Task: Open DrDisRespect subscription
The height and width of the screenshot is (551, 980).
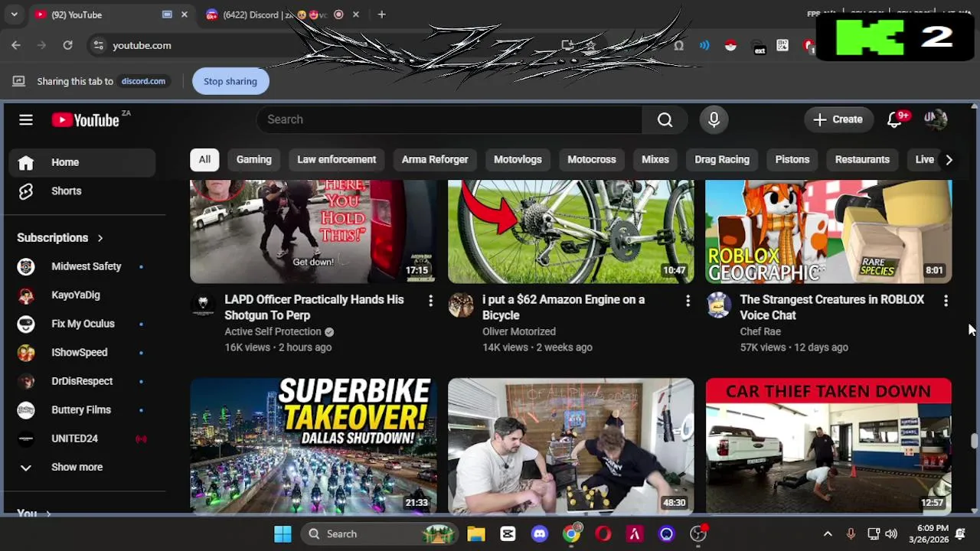Action: (x=83, y=381)
